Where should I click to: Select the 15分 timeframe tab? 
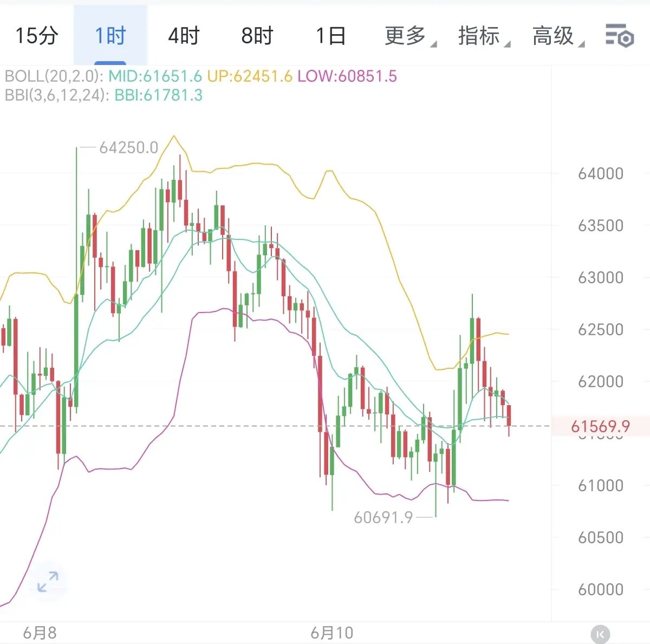(37, 36)
